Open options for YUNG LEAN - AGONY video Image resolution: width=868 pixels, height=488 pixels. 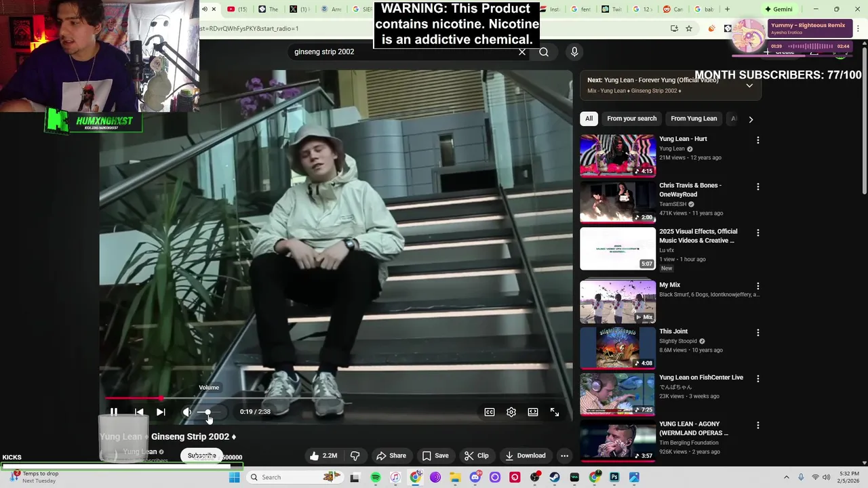coord(758,425)
